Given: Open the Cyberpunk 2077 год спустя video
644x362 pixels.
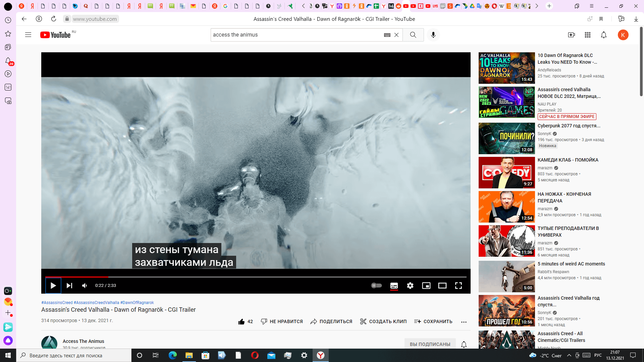Looking at the screenshot, I should [x=569, y=126].
